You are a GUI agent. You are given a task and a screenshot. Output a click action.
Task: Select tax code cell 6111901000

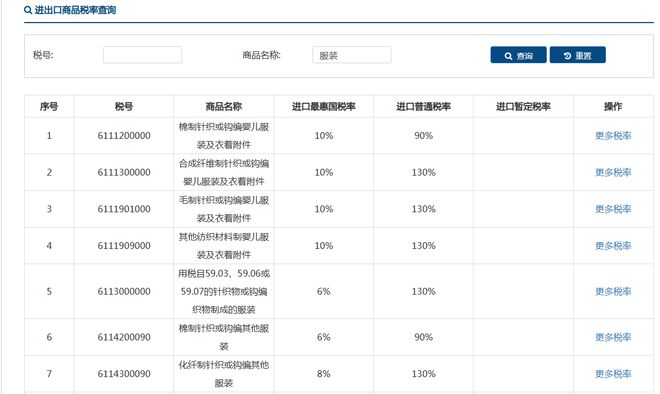coord(124,209)
